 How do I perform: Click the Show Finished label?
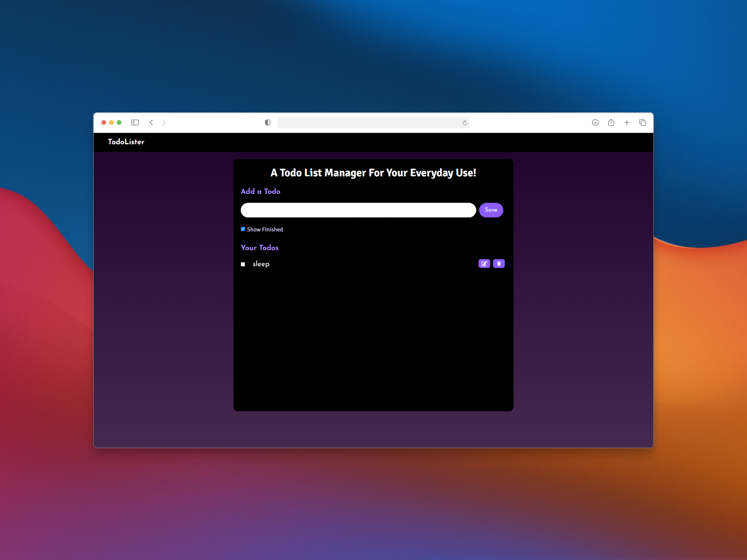click(x=265, y=230)
